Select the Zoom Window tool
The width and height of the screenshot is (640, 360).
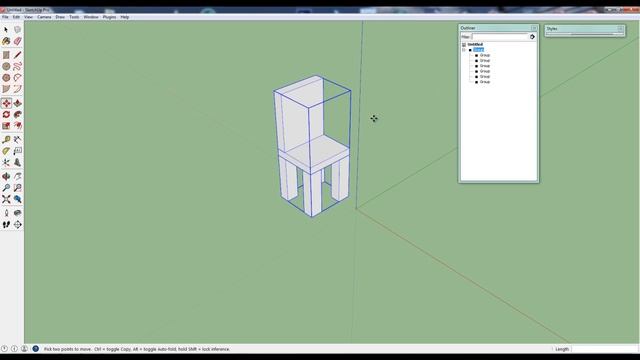(x=18, y=188)
